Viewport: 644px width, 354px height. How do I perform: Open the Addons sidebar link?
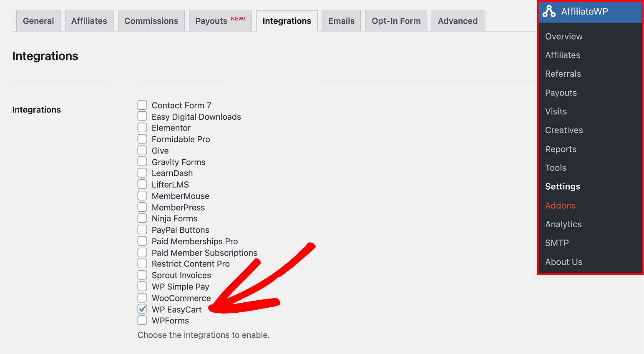coord(560,206)
